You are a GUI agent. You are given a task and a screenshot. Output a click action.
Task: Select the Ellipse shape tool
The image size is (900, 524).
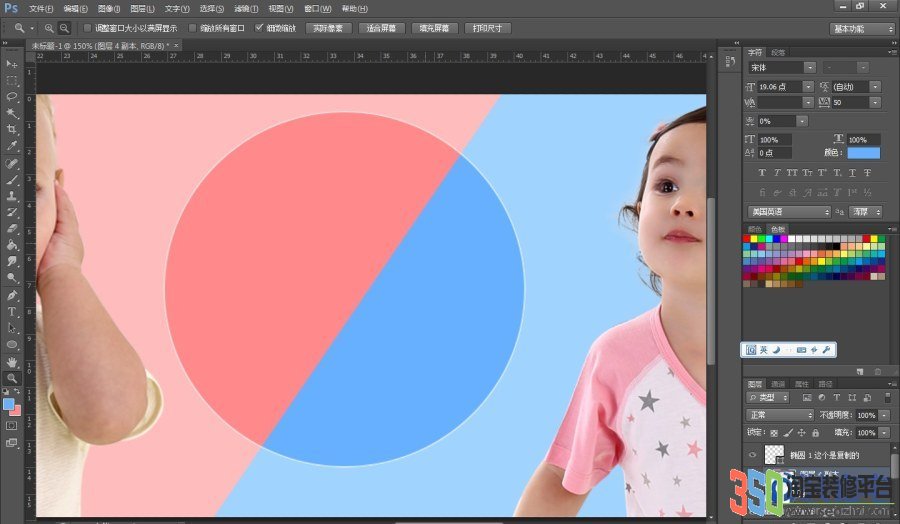11,344
